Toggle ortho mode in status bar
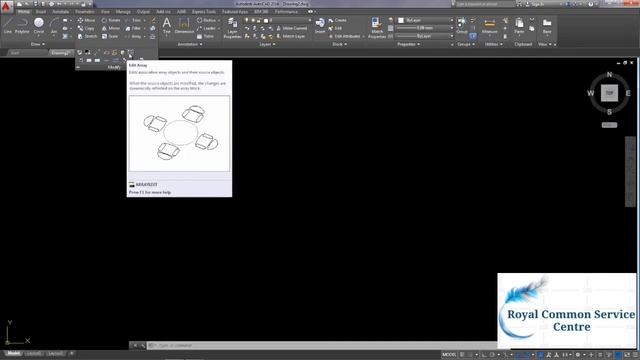Screen dimensions: 640x360 [484, 355]
